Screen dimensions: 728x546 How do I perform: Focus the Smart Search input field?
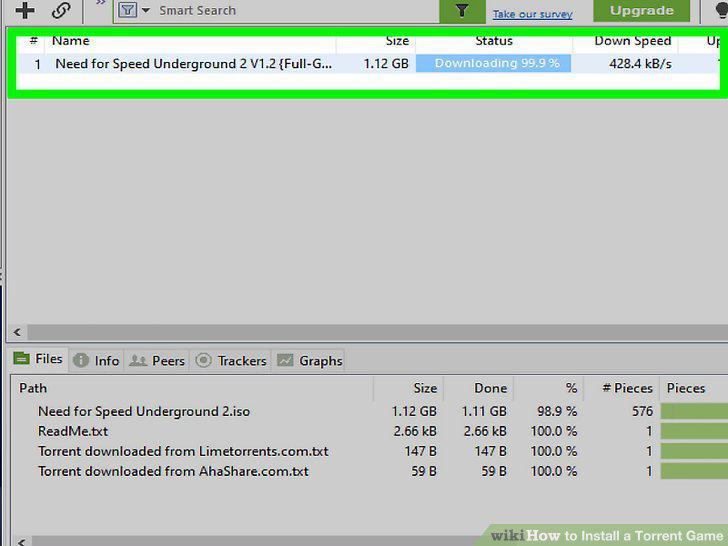click(297, 10)
